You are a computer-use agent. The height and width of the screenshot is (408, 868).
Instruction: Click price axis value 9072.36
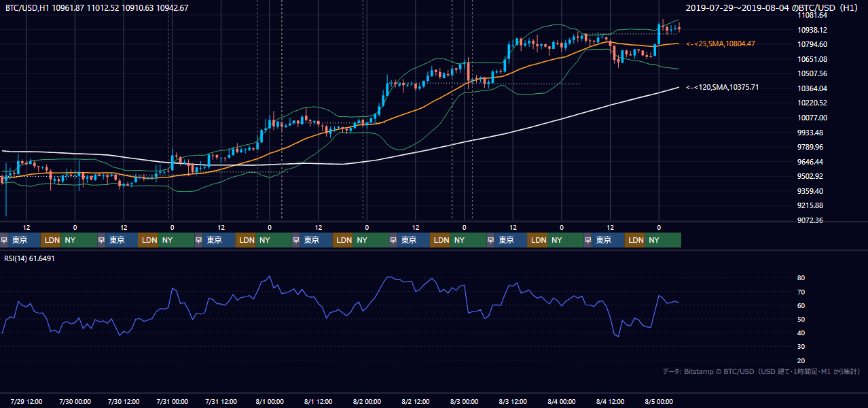click(812, 220)
